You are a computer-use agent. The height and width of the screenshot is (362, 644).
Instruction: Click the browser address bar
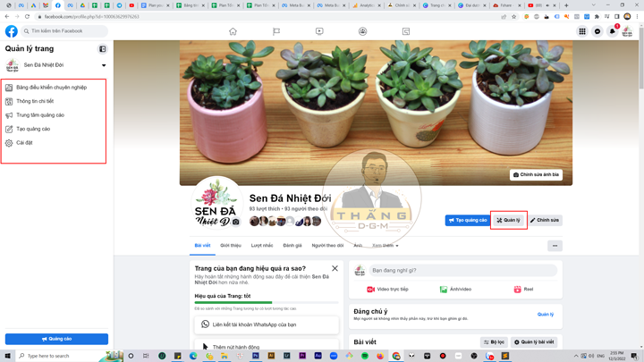(271, 17)
